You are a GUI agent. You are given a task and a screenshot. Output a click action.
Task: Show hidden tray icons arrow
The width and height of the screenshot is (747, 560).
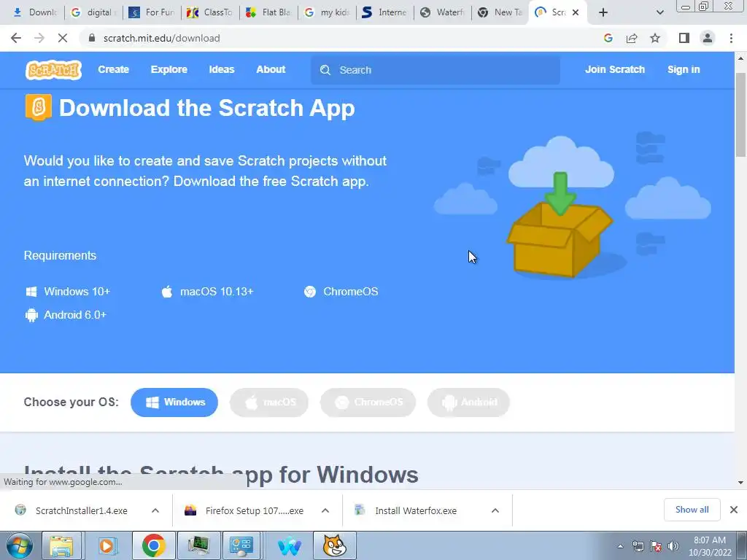pos(620,547)
